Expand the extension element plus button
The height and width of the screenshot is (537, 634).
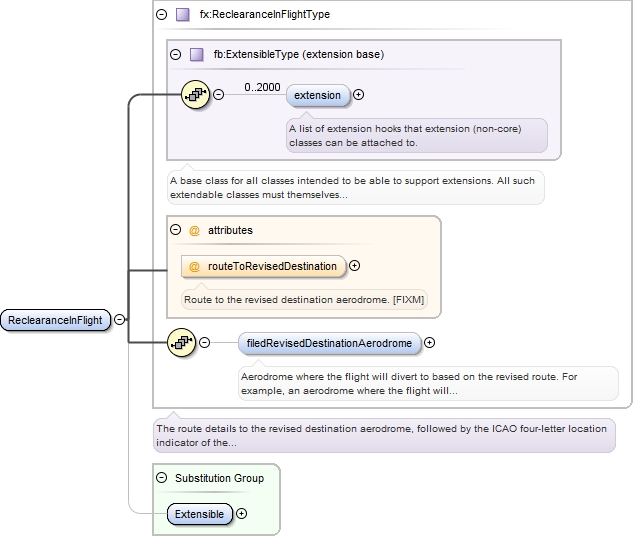(x=359, y=95)
